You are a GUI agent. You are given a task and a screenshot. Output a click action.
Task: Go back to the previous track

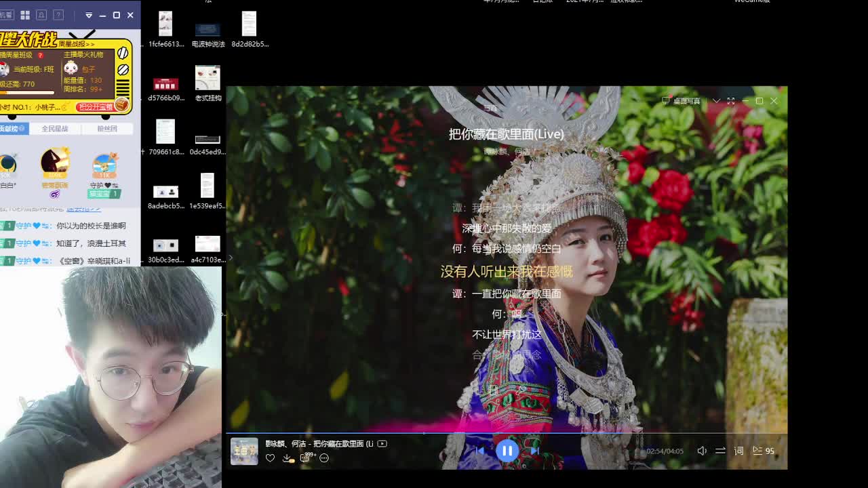479,451
